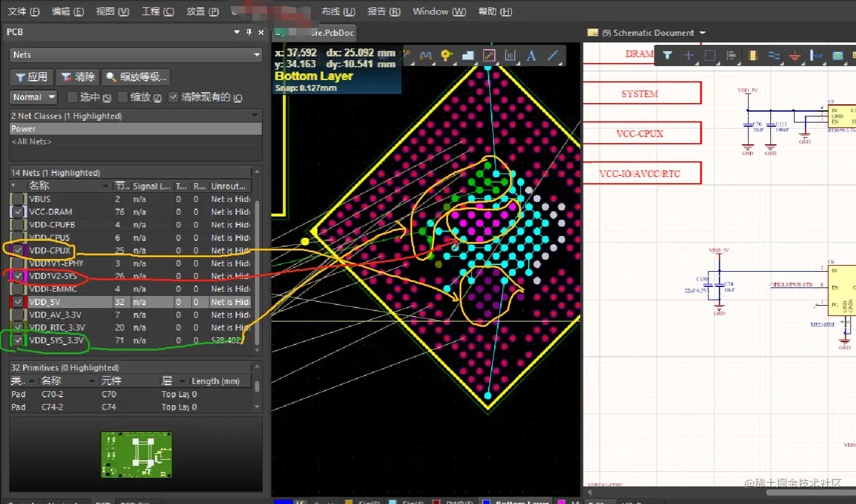
Task: Switch to the PcbDoc document tab
Action: [314, 33]
